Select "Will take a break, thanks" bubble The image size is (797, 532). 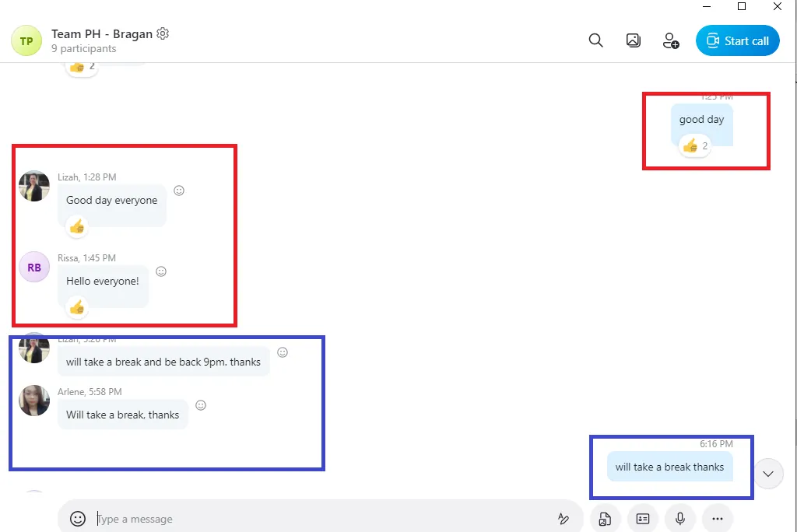click(122, 415)
